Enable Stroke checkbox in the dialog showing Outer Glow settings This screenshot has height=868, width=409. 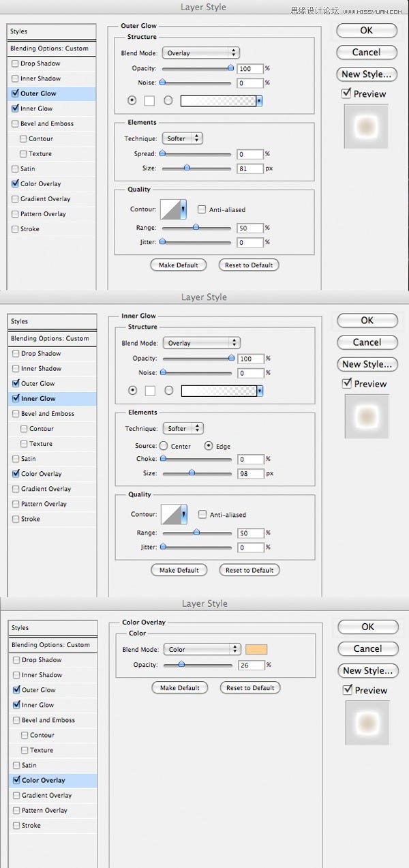pyautogui.click(x=15, y=229)
